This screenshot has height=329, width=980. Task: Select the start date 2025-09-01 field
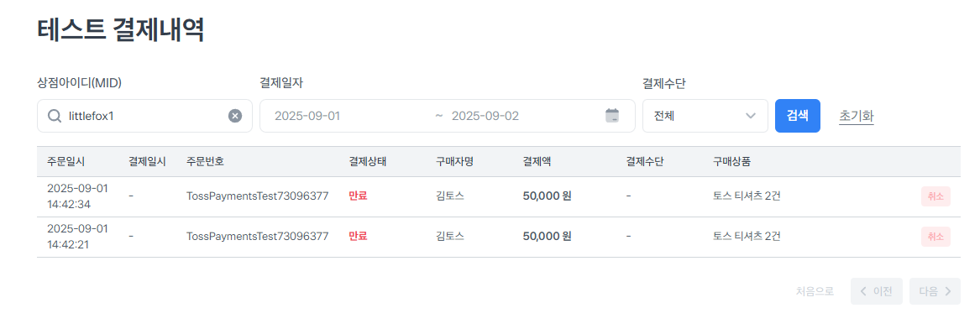[307, 116]
